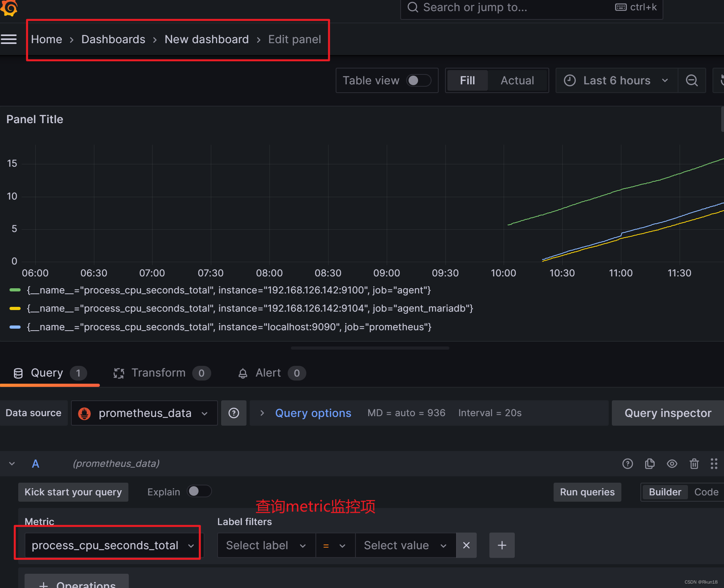Image resolution: width=724 pixels, height=588 pixels.
Task: Click query A help icon
Action: click(628, 464)
